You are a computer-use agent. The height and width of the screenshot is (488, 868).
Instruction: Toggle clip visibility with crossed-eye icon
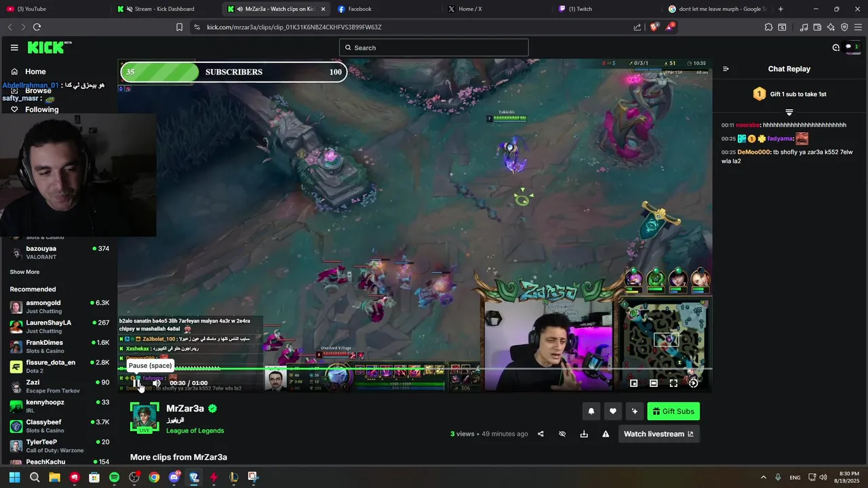coord(562,434)
